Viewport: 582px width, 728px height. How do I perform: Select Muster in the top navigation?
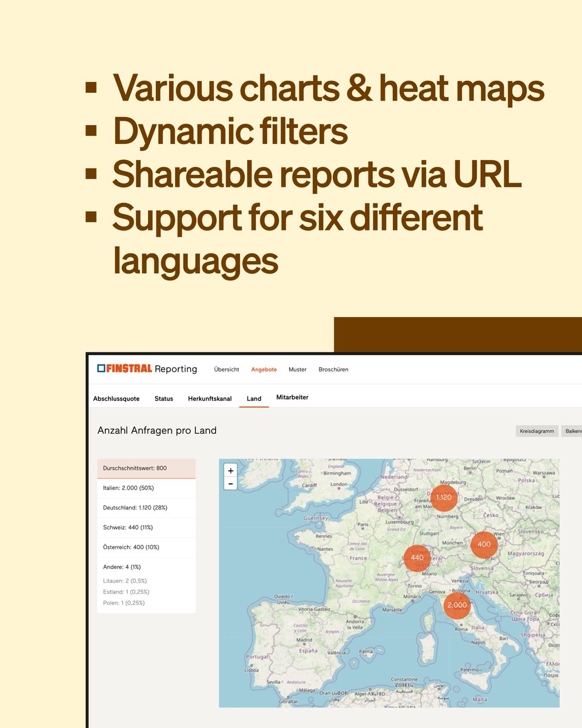296,369
